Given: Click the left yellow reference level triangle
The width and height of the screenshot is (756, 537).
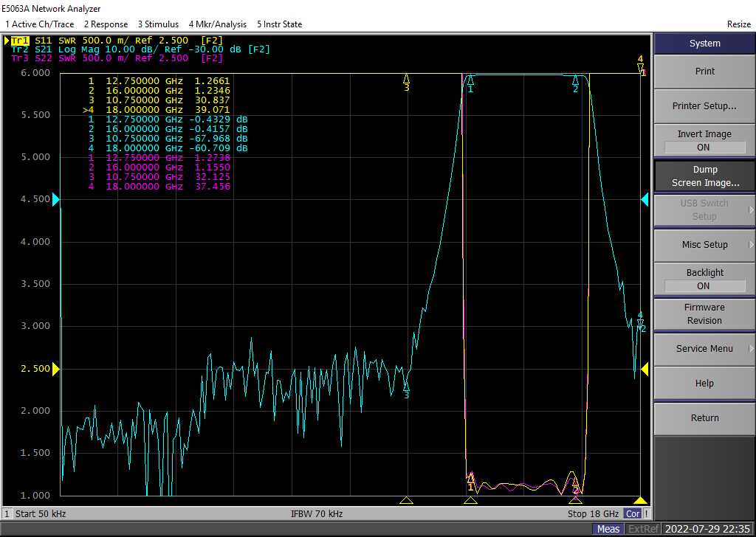Looking at the screenshot, I should click(55, 369).
